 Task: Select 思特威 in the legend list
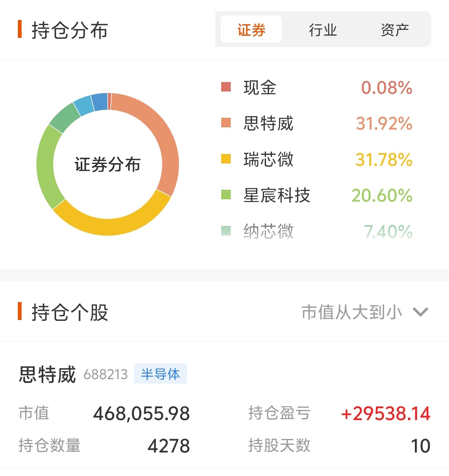pos(269,123)
